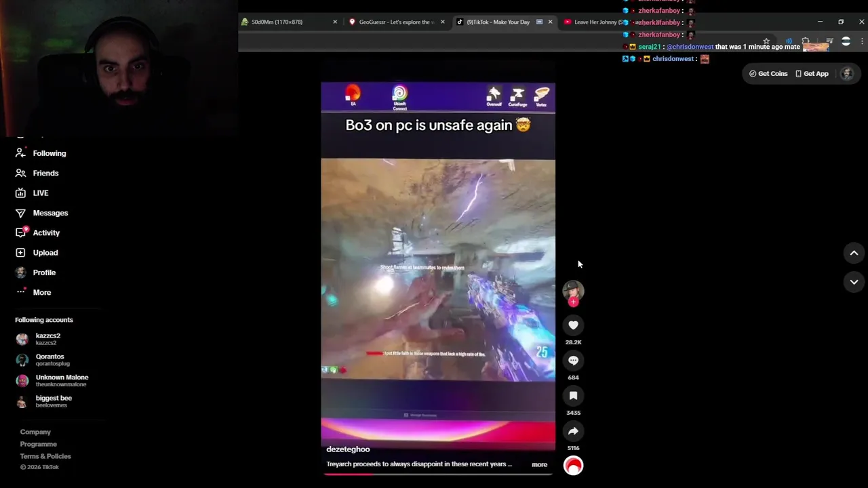Open the Upload page
Image resolution: width=868 pixels, height=488 pixels.
click(37, 253)
